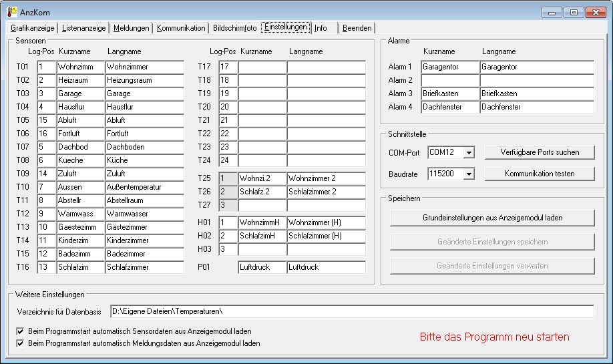Switch to the Grafikanzeige tab
Viewport: 613px width, 364px height.
[x=33, y=28]
